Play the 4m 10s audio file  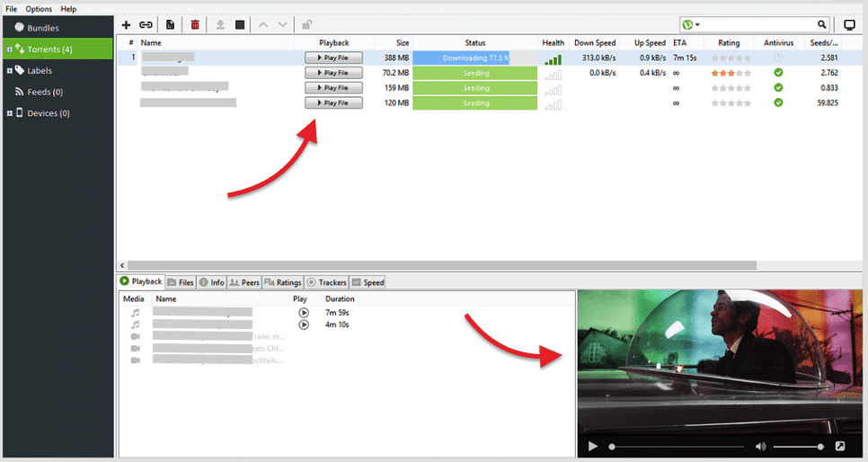[x=304, y=324]
